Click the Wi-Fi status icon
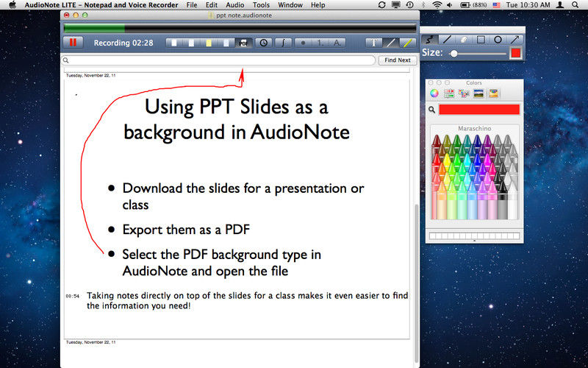Image resolution: width=588 pixels, height=368 pixels. pyautogui.click(x=437, y=5)
